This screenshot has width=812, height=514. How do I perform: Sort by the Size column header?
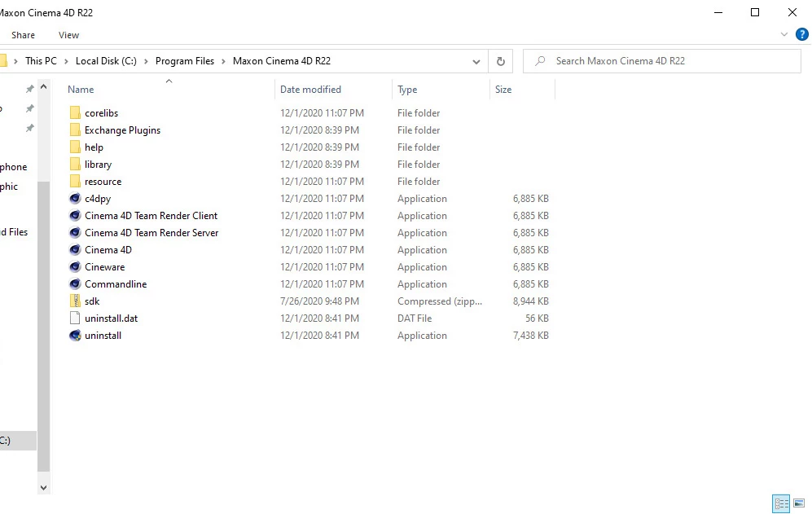pyautogui.click(x=522, y=89)
